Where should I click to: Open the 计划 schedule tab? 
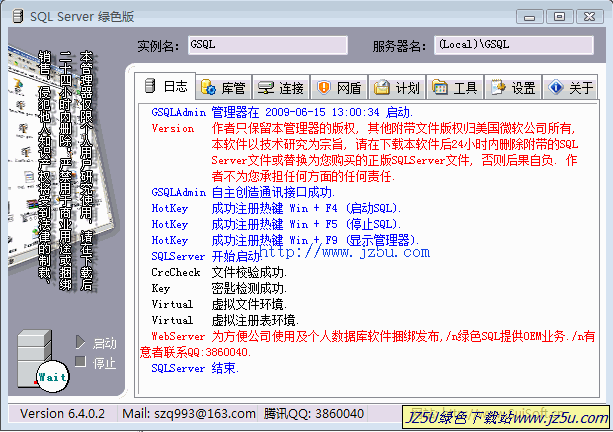tap(397, 88)
